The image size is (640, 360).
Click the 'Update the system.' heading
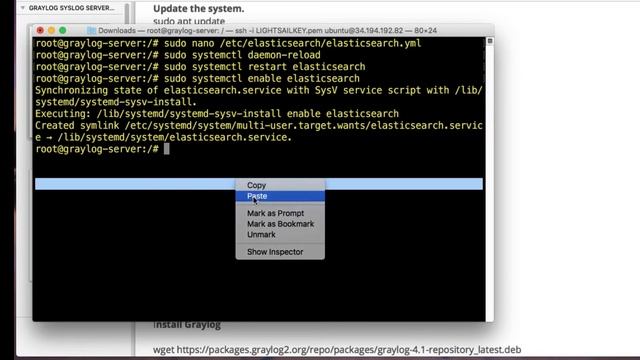coord(198,9)
